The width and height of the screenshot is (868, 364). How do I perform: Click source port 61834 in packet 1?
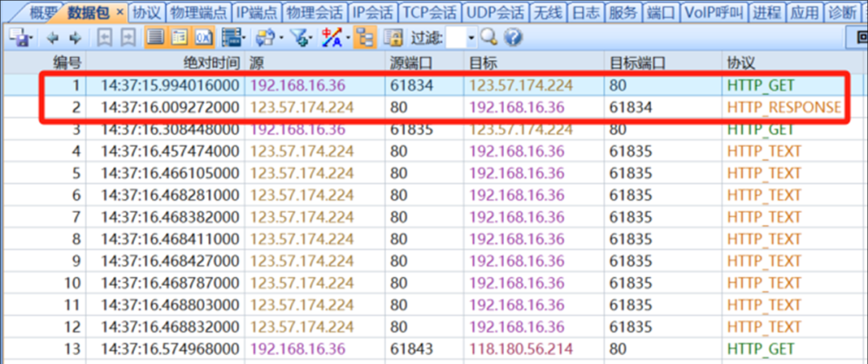(x=411, y=85)
